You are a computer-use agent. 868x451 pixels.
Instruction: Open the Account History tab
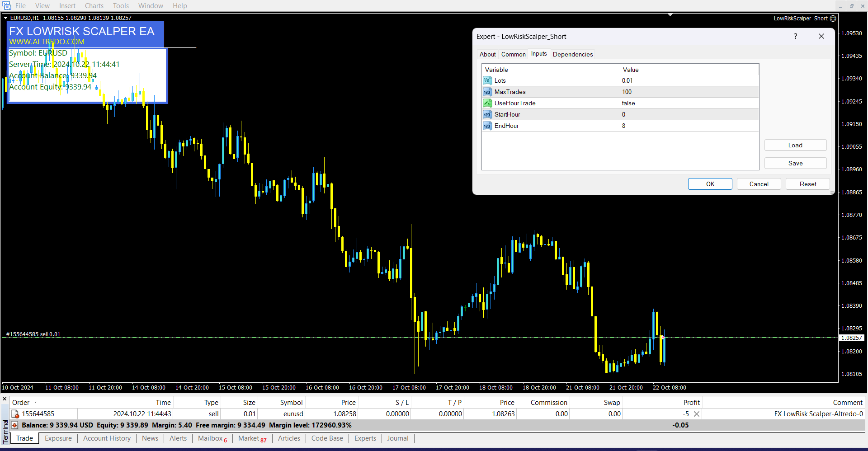click(x=107, y=438)
